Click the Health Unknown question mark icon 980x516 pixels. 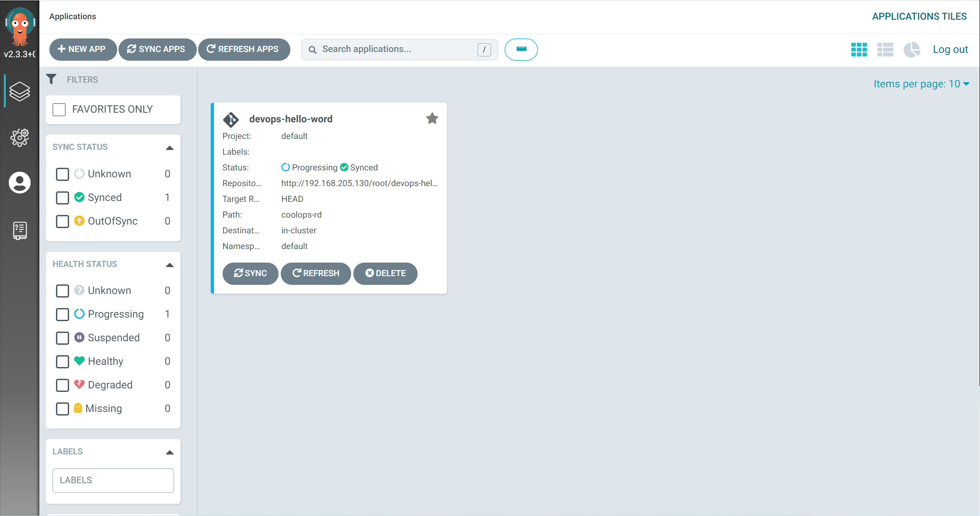pyautogui.click(x=79, y=290)
